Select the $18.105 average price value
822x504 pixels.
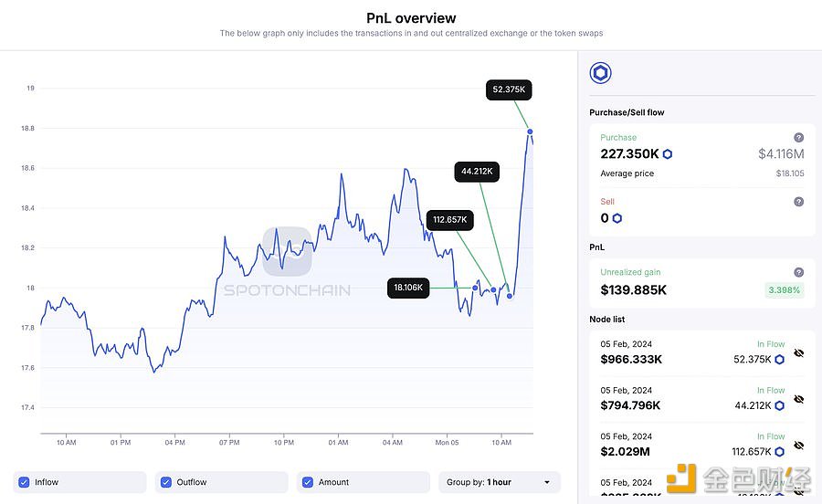click(790, 173)
